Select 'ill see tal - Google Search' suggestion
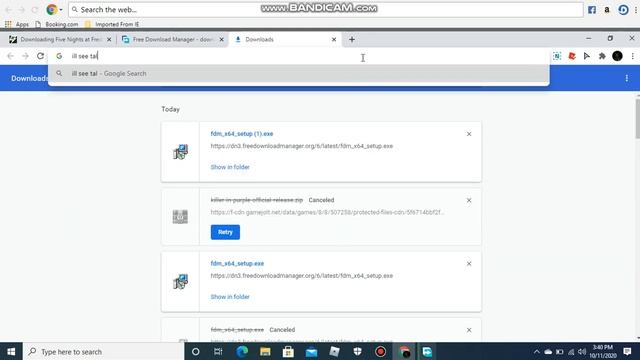The image size is (640, 360). [x=298, y=73]
